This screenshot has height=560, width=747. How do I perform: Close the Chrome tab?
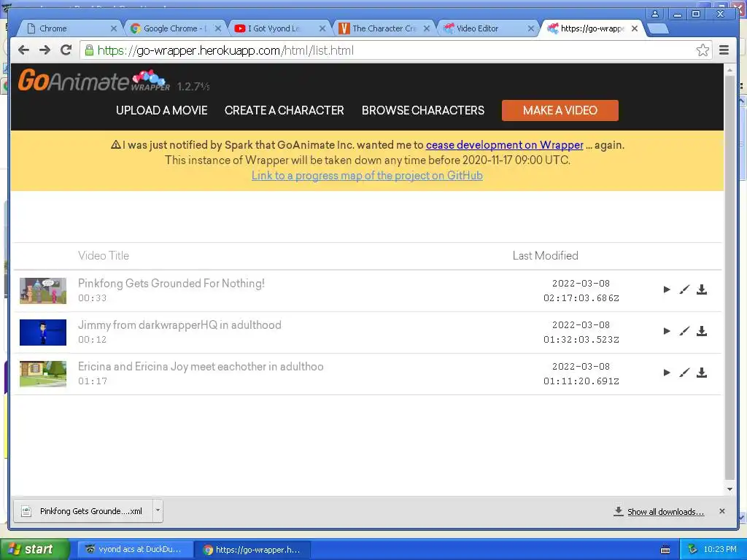[113, 28]
